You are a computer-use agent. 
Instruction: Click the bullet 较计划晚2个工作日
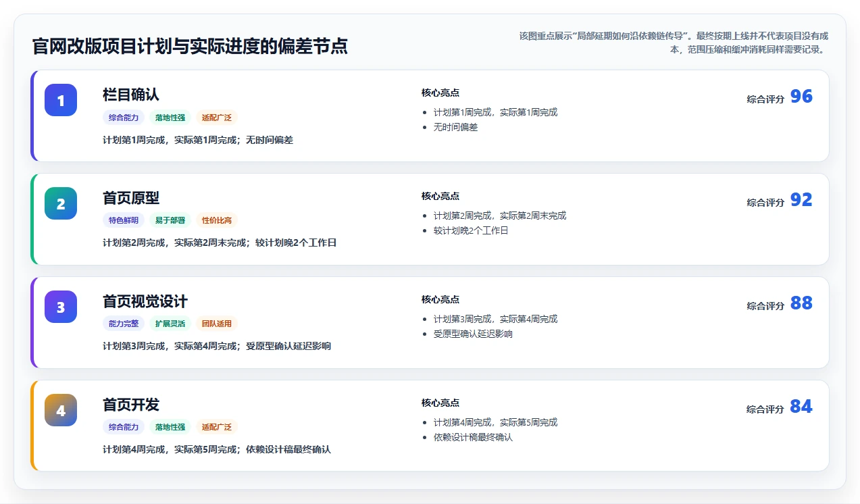pyautogui.click(x=471, y=230)
